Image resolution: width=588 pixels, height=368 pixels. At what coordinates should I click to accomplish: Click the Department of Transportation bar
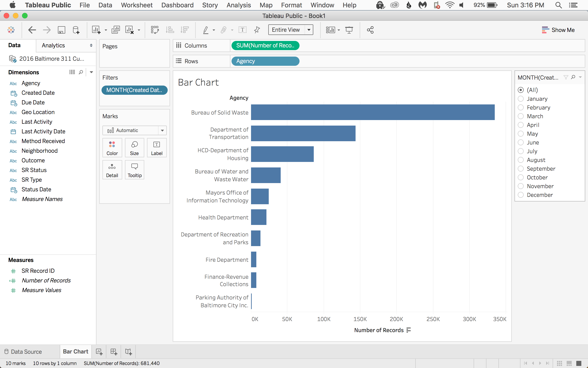(x=303, y=133)
